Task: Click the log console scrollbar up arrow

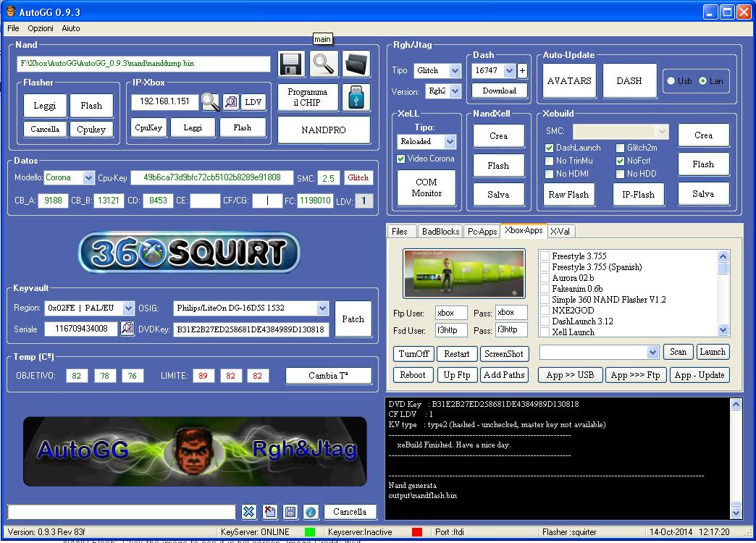Action: (x=736, y=405)
